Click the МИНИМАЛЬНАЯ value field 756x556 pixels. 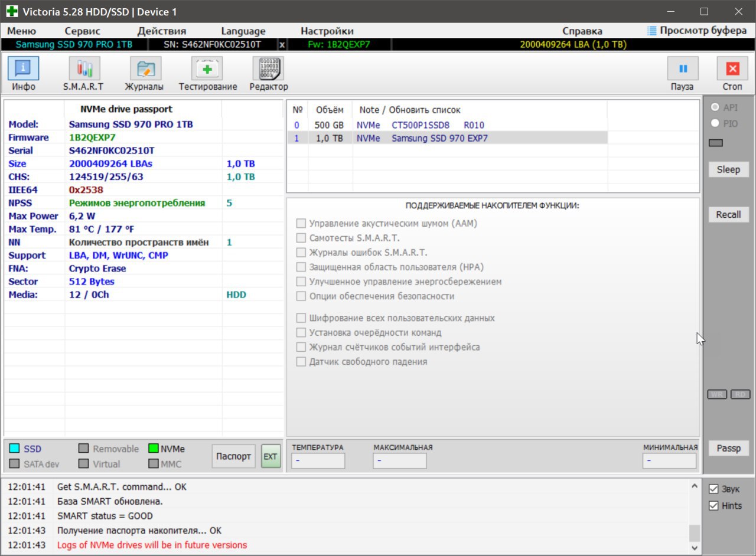(x=669, y=460)
